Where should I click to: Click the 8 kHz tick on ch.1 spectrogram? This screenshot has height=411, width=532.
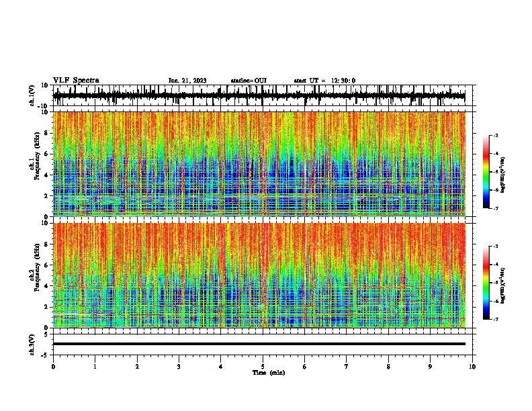(46, 133)
